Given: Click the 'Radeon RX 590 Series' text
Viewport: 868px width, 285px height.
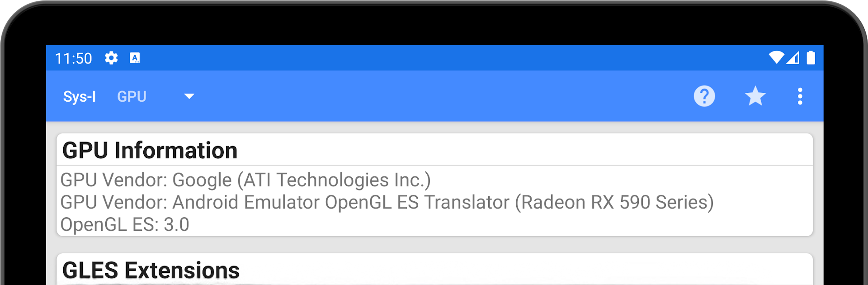Looking at the screenshot, I should click(x=614, y=202).
